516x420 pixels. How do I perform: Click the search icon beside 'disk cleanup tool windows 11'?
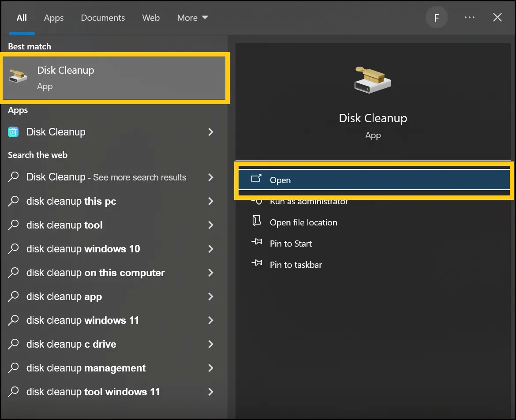pyautogui.click(x=13, y=391)
